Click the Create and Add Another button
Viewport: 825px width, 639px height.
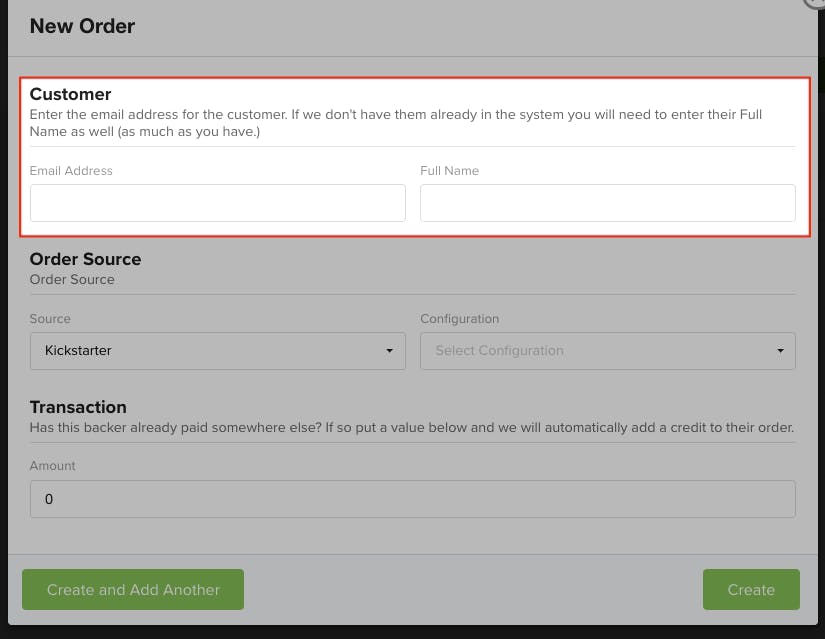(x=133, y=590)
